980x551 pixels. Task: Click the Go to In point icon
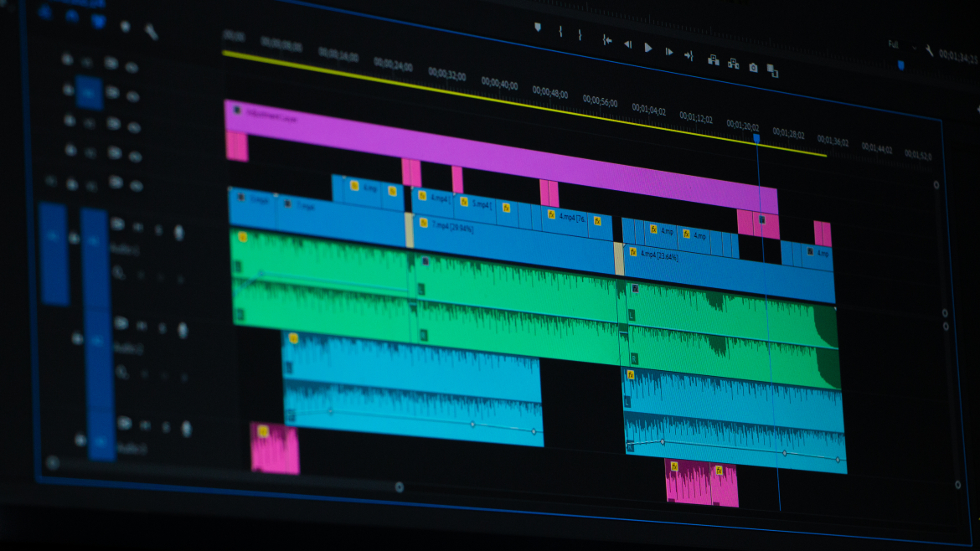[x=606, y=40]
